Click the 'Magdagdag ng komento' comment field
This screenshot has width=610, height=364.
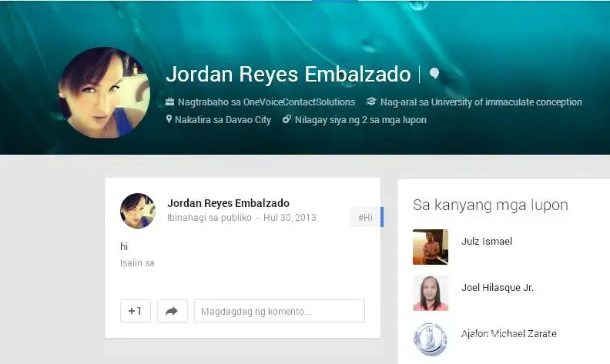[279, 312]
